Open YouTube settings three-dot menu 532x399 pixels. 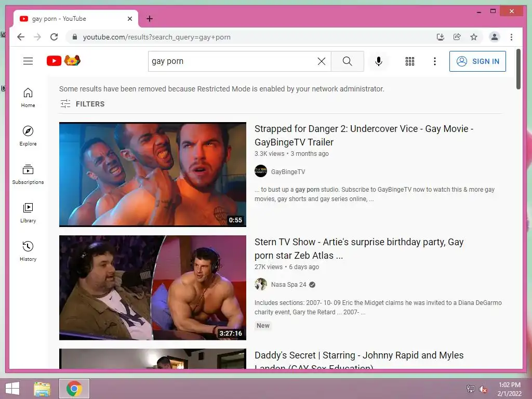point(435,61)
